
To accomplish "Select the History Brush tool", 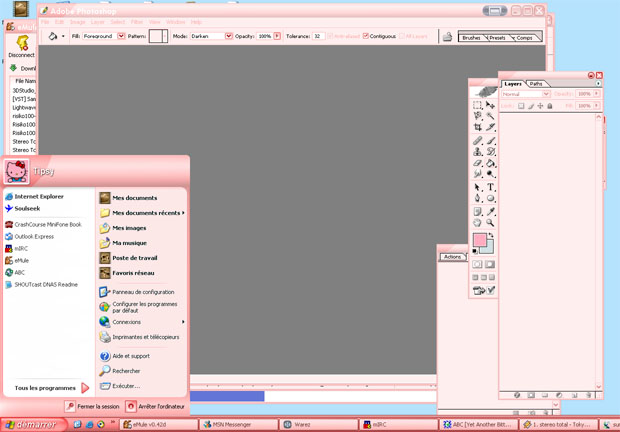I will [x=490, y=152].
